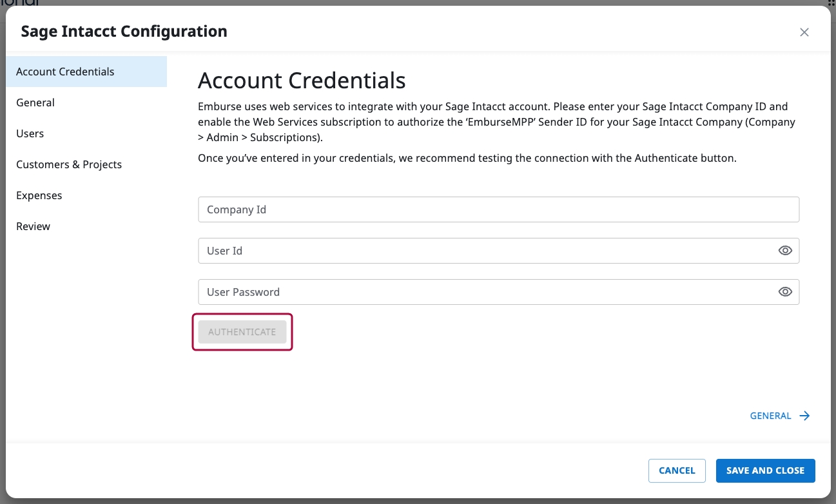
Task: Go to Customers & Projects section
Action: click(86, 164)
